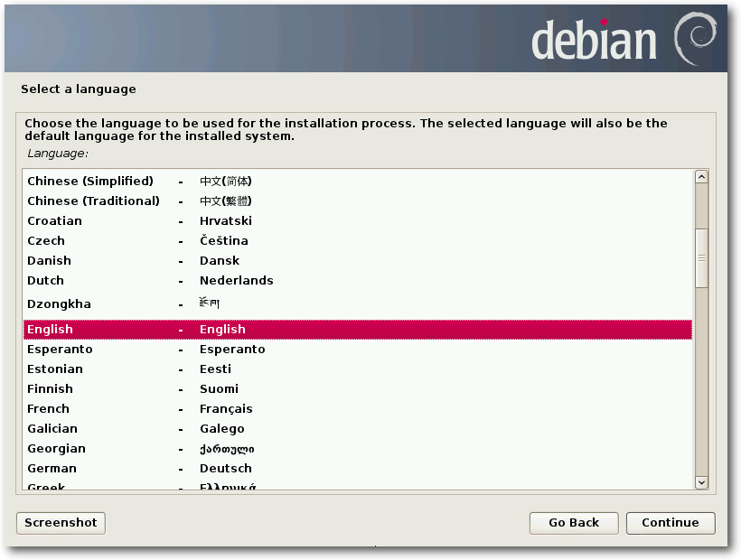Image resolution: width=741 pixels, height=560 pixels.
Task: Click the scroll up arrow of the language list
Action: (x=701, y=177)
